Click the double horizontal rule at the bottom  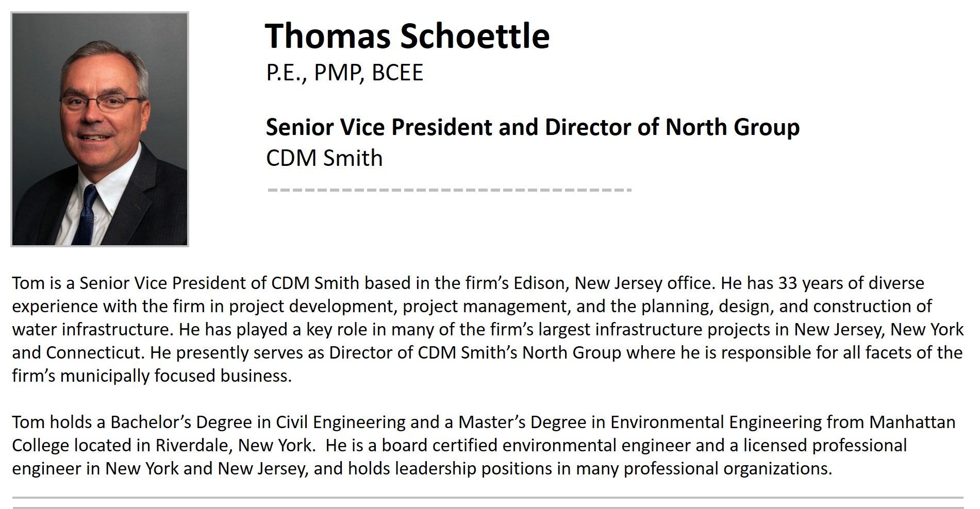488,503
